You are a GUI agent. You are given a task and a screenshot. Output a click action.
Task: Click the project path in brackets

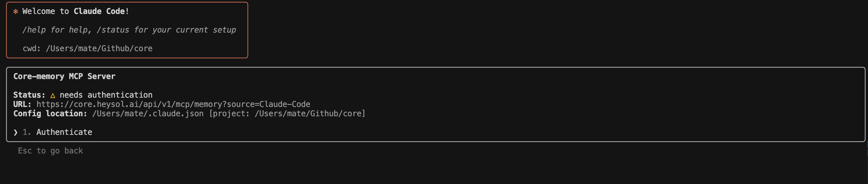click(287, 114)
